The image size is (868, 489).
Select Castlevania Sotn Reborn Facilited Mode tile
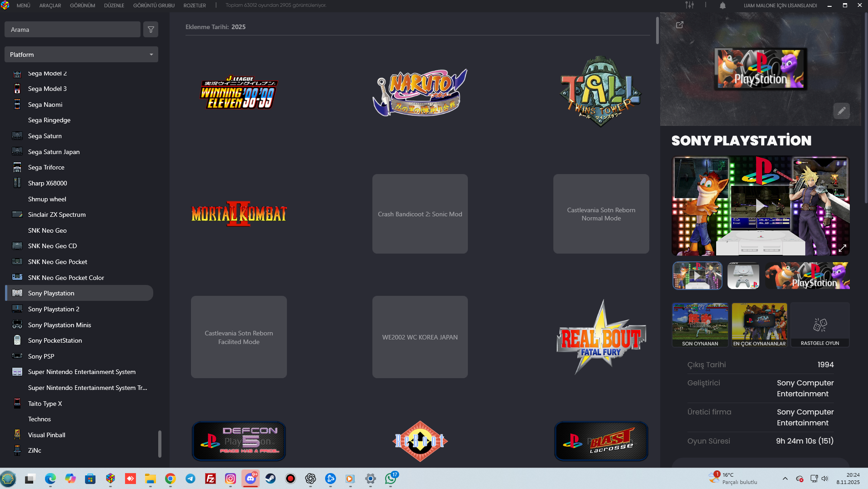click(x=239, y=337)
